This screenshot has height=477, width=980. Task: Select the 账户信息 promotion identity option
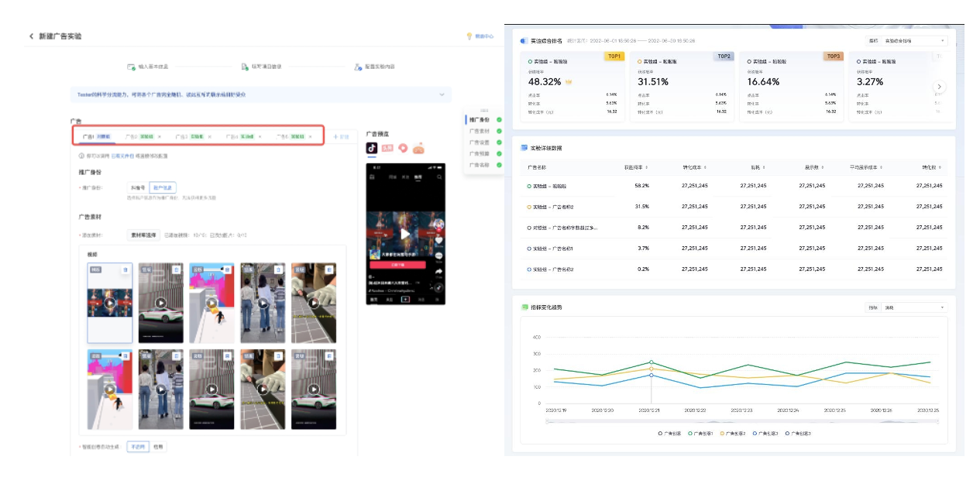click(x=163, y=187)
